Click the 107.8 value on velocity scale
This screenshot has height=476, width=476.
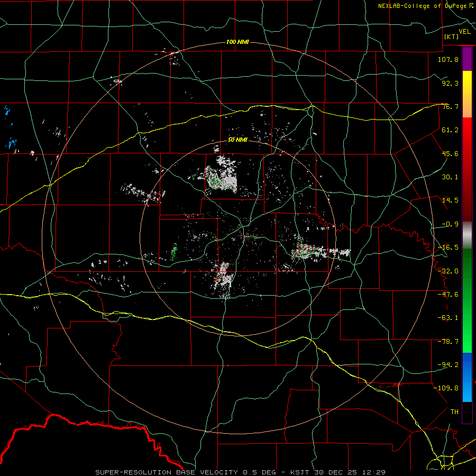(x=448, y=59)
